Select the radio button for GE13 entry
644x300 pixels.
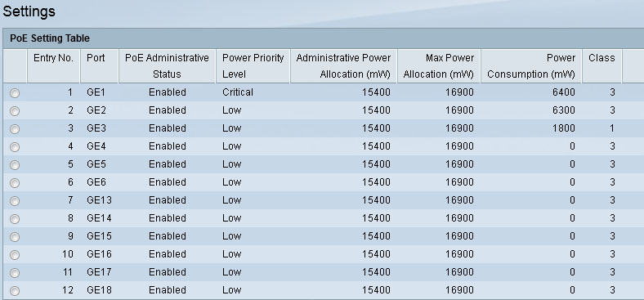tap(15, 201)
